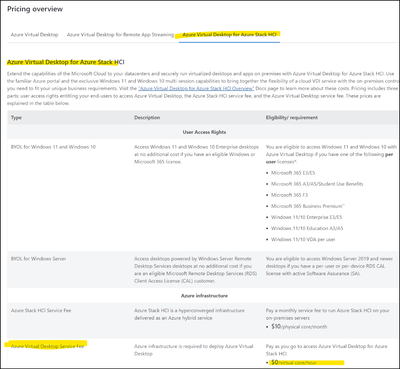400x369 pixels.
Task: Click Microsoft 365 A3/A5/Student Use Benefits item
Action: pos(317,184)
